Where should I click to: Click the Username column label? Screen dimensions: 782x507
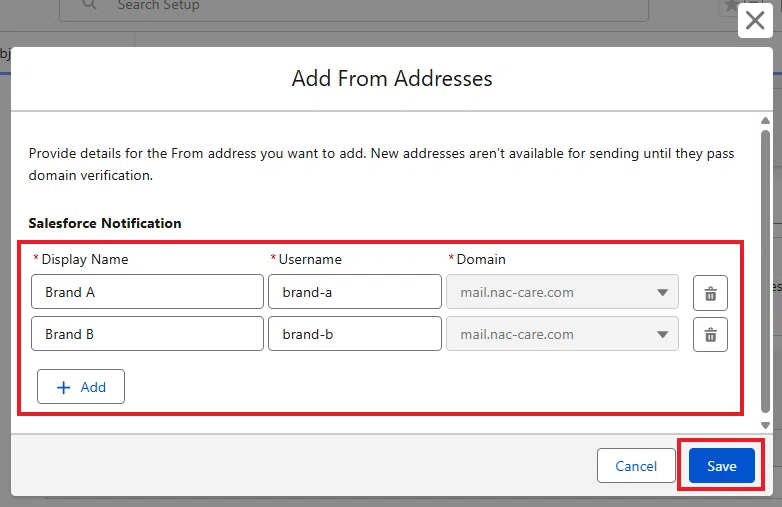[310, 259]
